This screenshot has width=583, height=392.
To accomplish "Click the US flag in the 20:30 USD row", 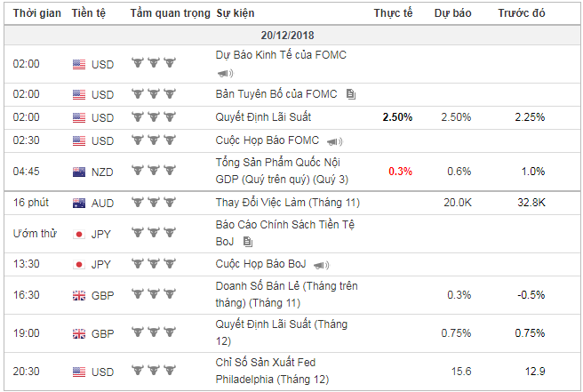I will pos(79,371).
